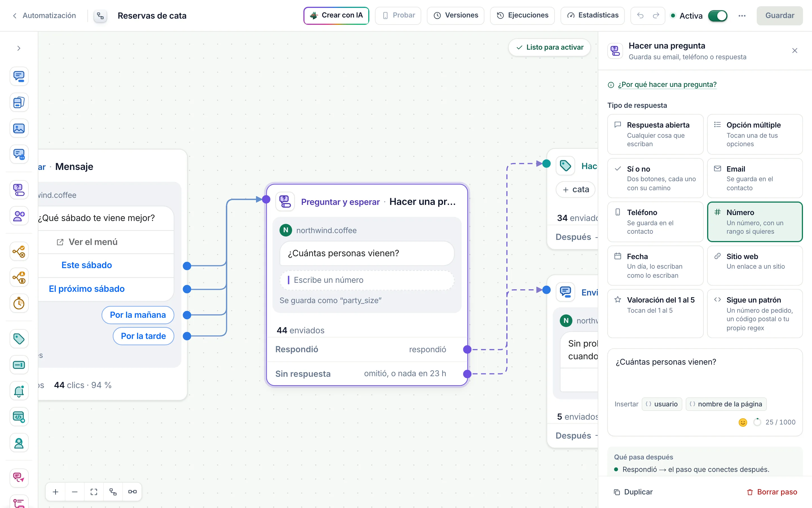The width and height of the screenshot is (812, 508).
Task: Click the undo arrow in top bar
Action: click(x=640, y=16)
